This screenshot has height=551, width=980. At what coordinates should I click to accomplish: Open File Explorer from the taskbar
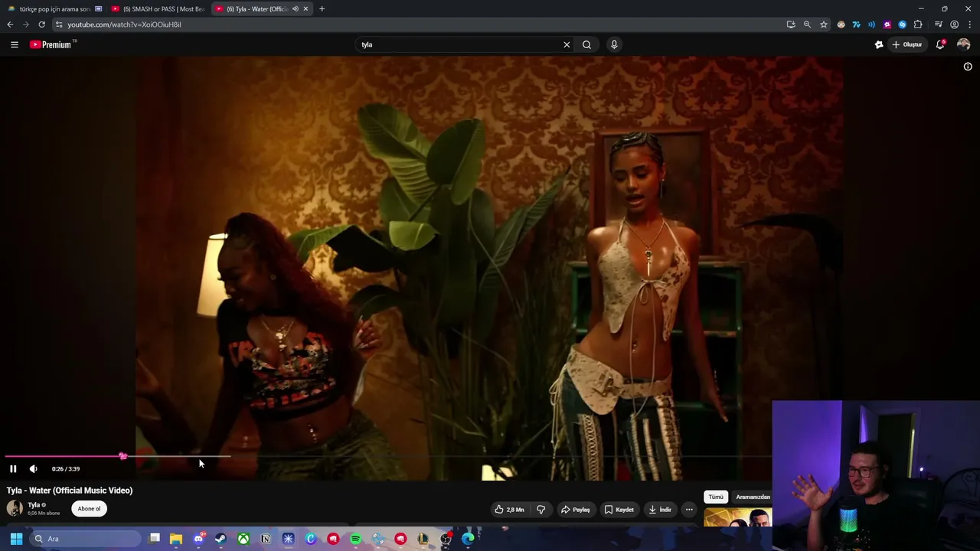point(176,539)
